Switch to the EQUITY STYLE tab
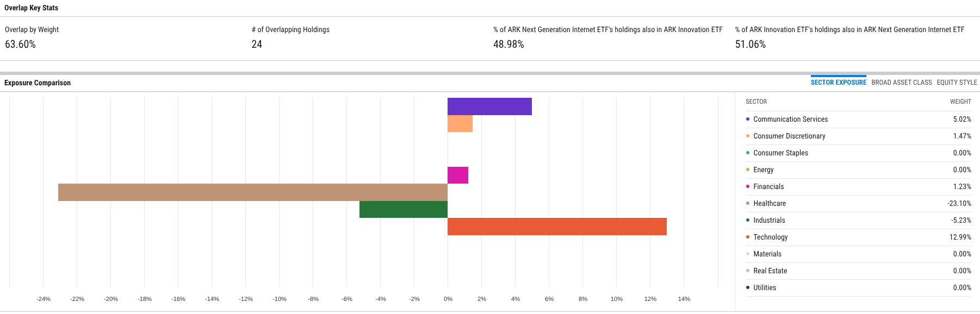Viewport: 980px width, 314px height. [957, 82]
